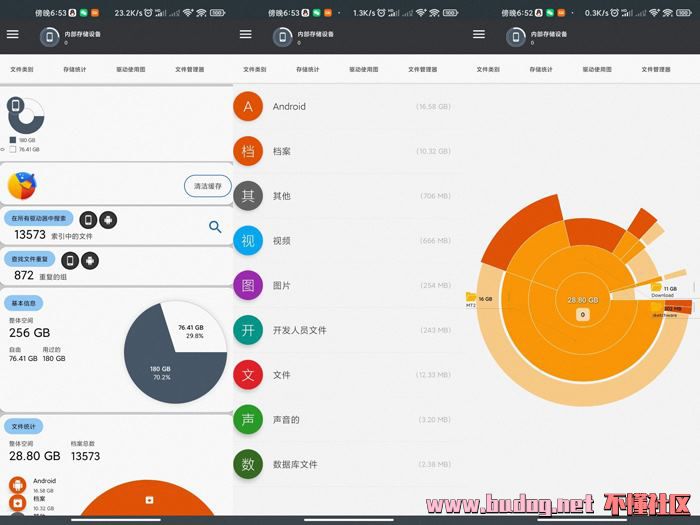The image size is (700, 525).
Task: Go to 文件类别 tab on right screen
Action: pyautogui.click(x=488, y=69)
